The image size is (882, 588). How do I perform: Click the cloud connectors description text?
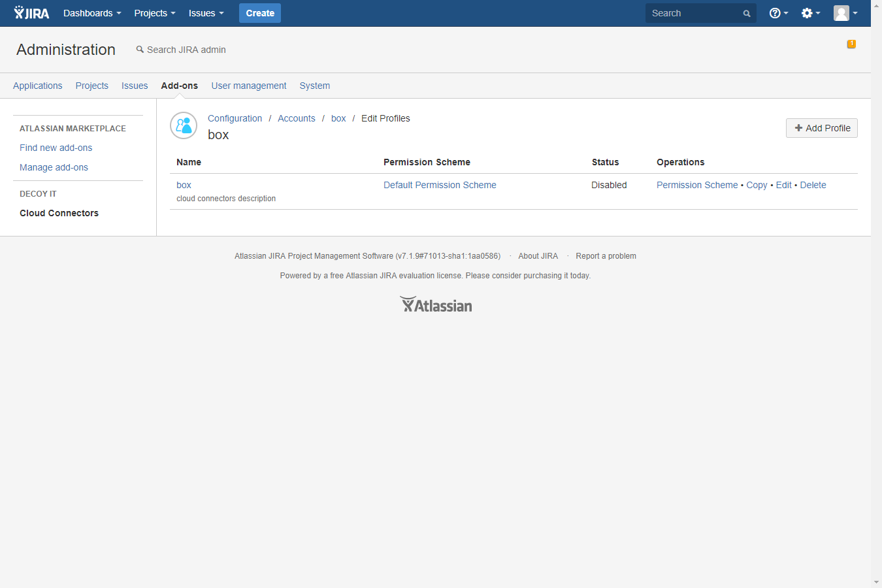226,199
